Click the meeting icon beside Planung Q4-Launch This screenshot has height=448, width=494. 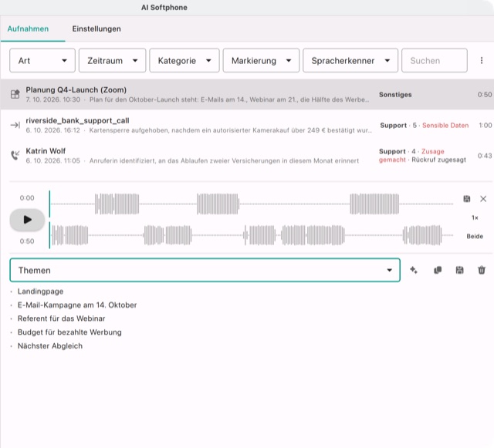(15, 94)
